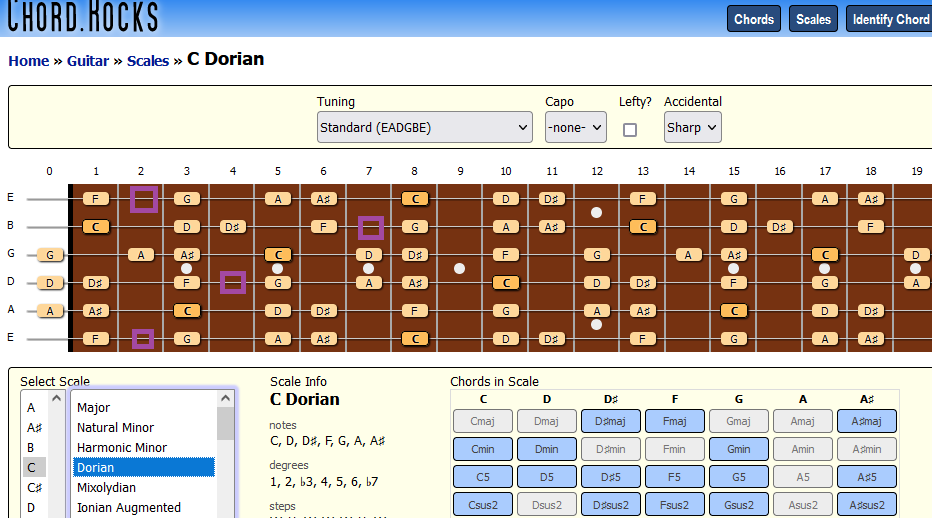Click scale list scrollbar up arrow
Image resolution: width=932 pixels, height=518 pixels.
point(225,398)
